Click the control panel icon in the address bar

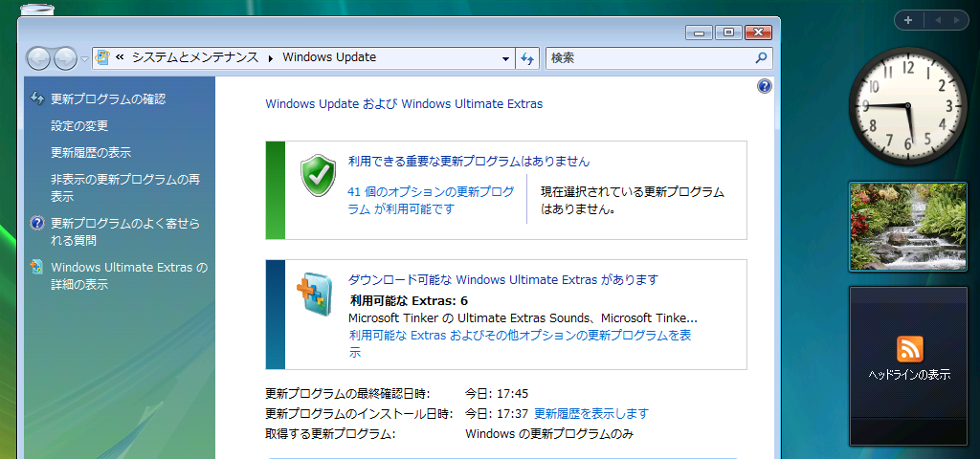[102, 57]
